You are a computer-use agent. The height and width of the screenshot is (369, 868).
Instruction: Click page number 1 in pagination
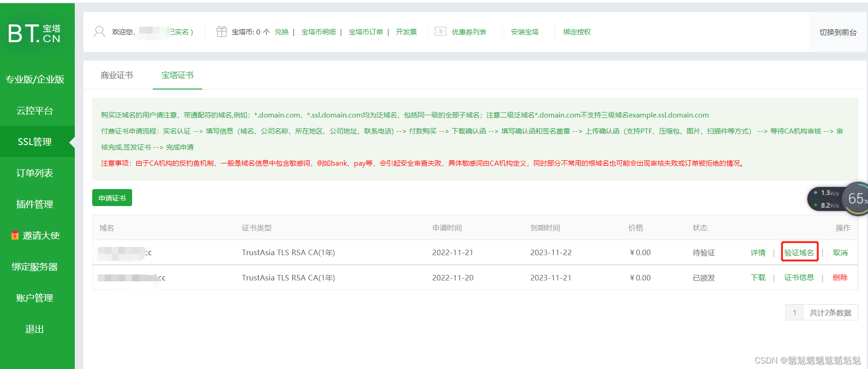click(794, 313)
